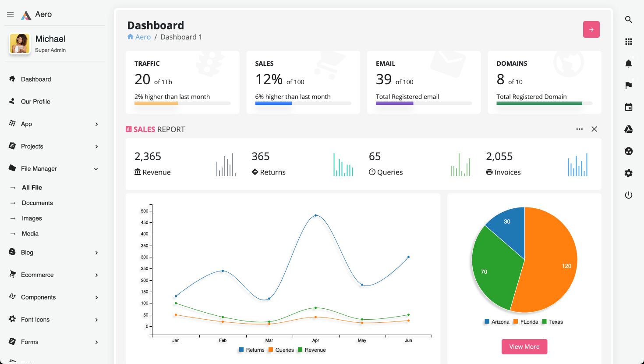644x364 pixels.
Task: Toggle the hamburger menu sidebar
Action: pos(11,14)
